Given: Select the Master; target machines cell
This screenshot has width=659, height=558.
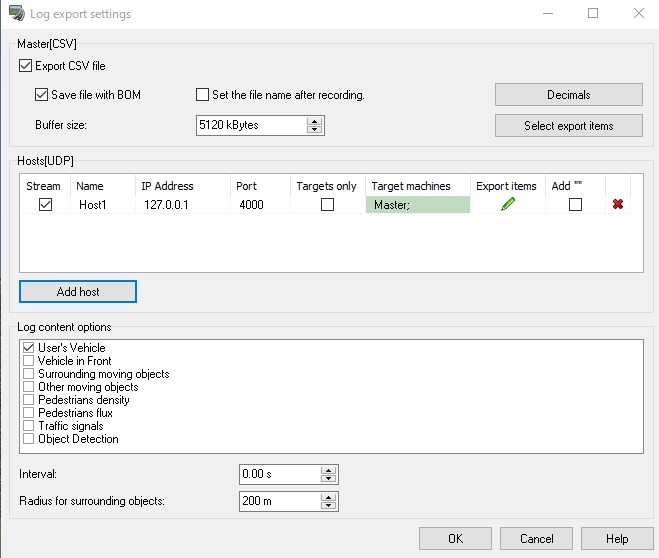Looking at the screenshot, I should 418,205.
